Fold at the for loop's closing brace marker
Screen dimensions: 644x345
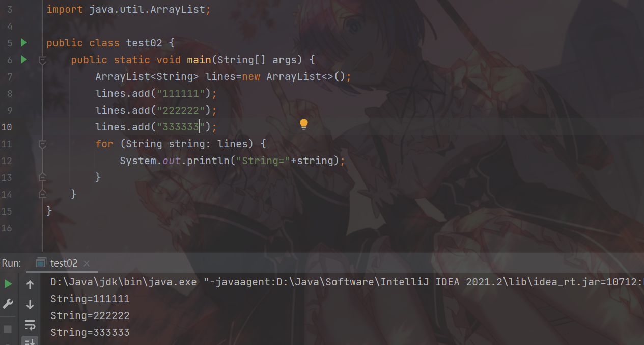coord(43,177)
